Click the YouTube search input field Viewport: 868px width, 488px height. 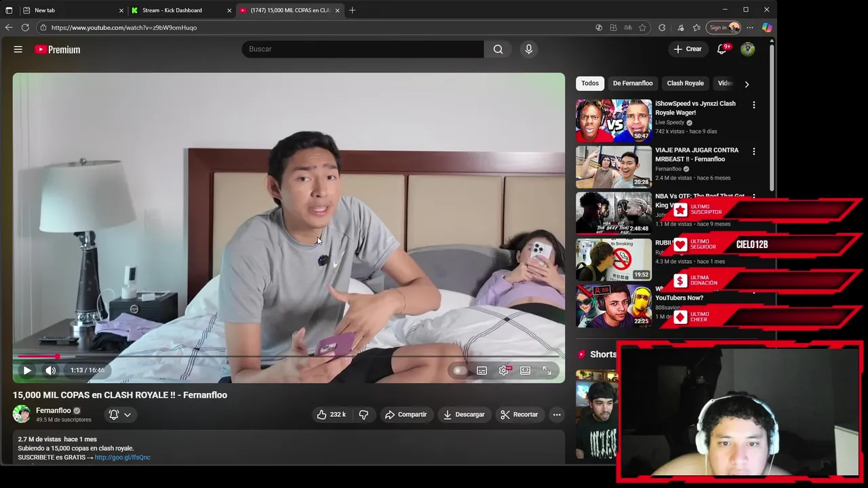click(x=363, y=49)
